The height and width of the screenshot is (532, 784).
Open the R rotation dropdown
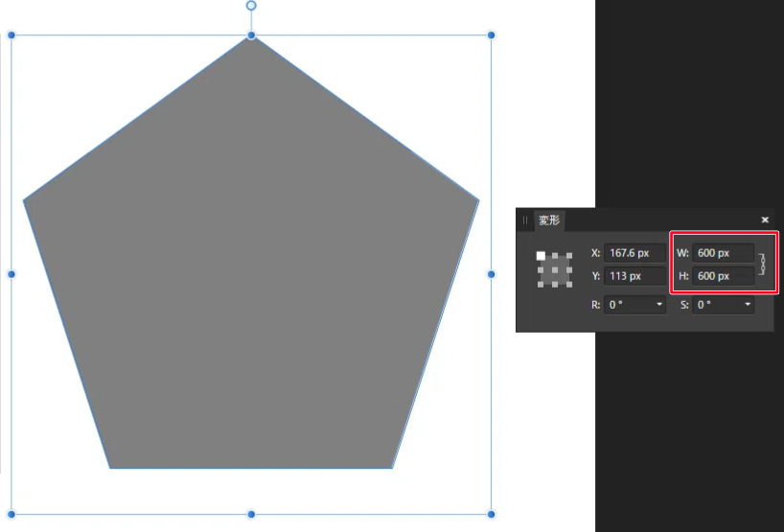(x=659, y=305)
